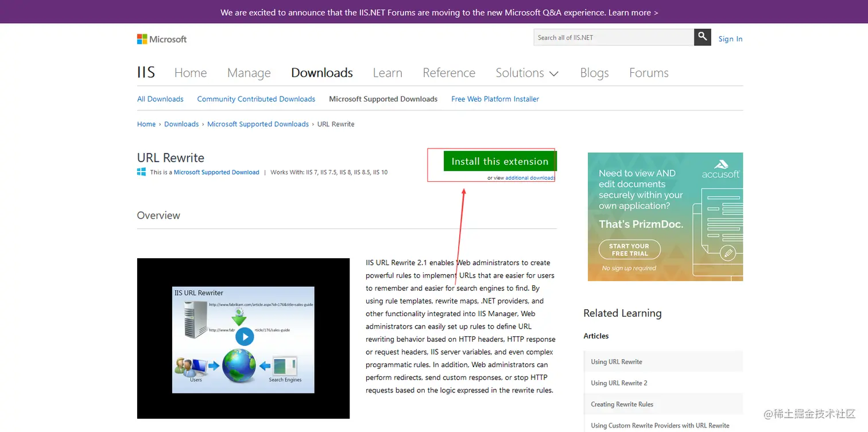Open Microsoft Supported Download link under title
Viewport: 868px width, 432px height.
[x=216, y=172]
